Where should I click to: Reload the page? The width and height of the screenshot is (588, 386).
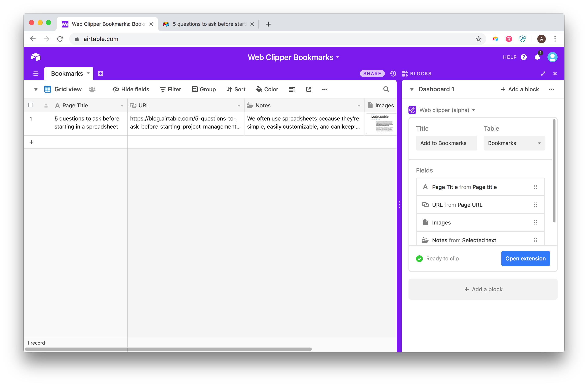click(60, 39)
